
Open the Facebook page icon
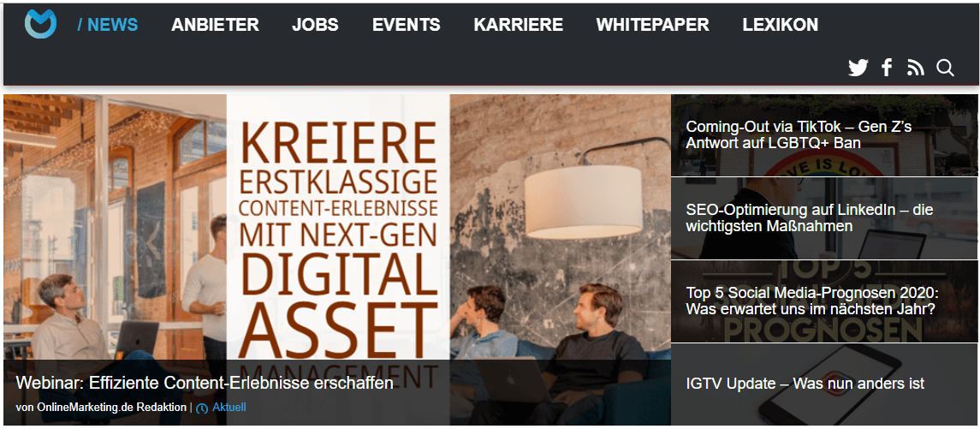pos(887,68)
